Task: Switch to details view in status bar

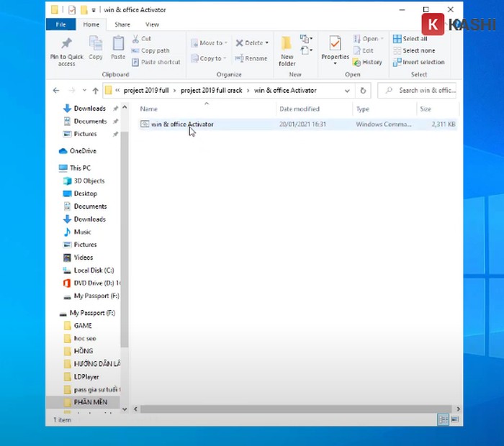Action: tap(444, 419)
